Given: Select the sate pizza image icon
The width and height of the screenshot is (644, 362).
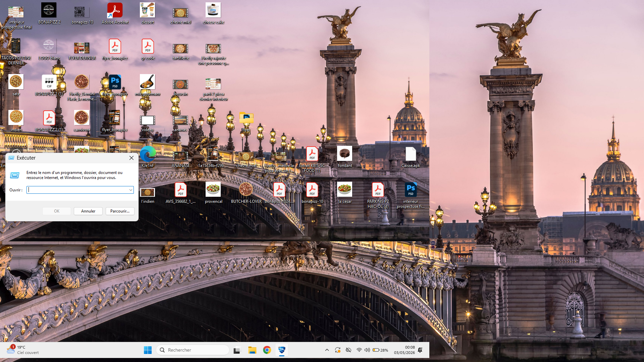Looking at the screenshot, I should tap(16, 85).
